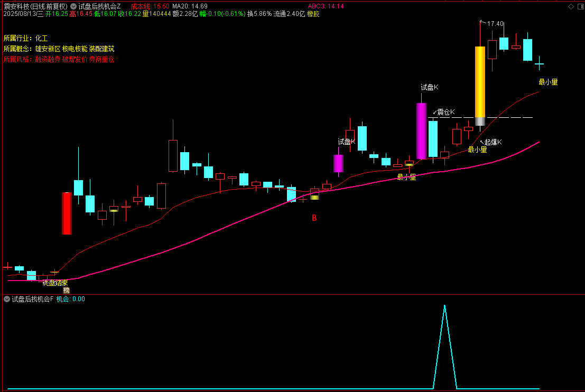
Task: Click the 最小量 label at far right
Action: [x=548, y=82]
